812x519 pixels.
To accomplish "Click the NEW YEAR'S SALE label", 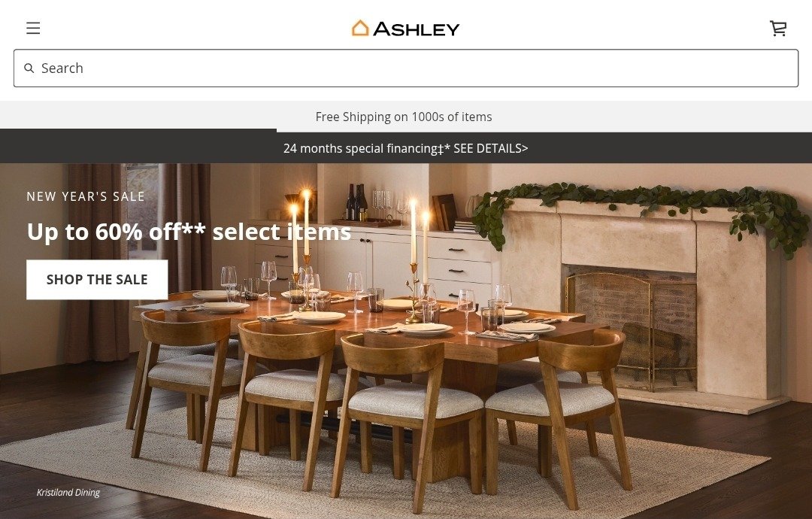I will coord(86,197).
